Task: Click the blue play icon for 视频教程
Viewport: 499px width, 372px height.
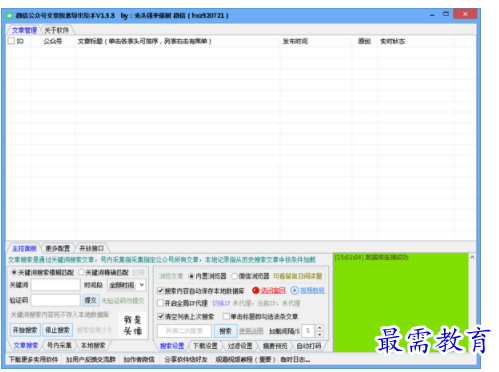Action: [x=295, y=291]
